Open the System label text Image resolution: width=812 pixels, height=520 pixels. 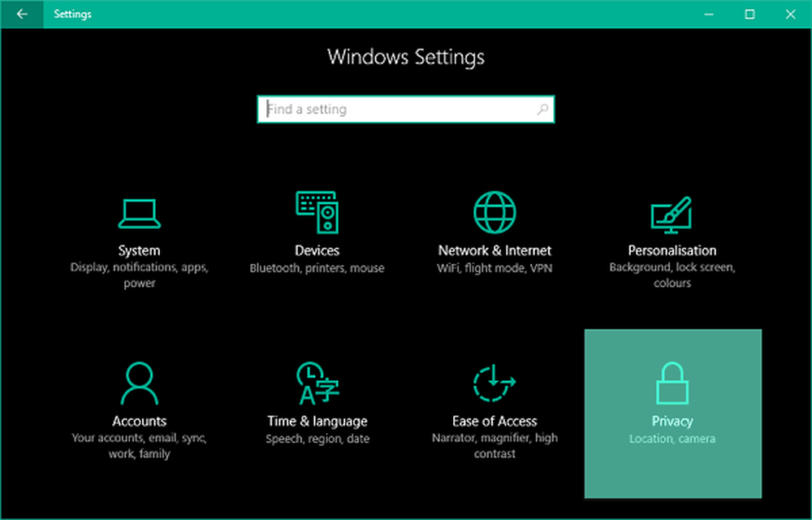(x=139, y=250)
